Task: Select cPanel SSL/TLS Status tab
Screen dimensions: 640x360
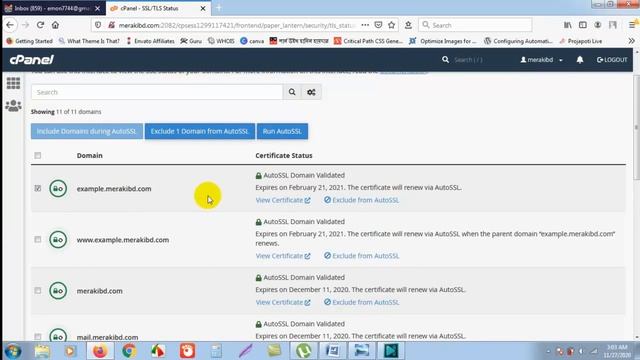Action: [157, 8]
